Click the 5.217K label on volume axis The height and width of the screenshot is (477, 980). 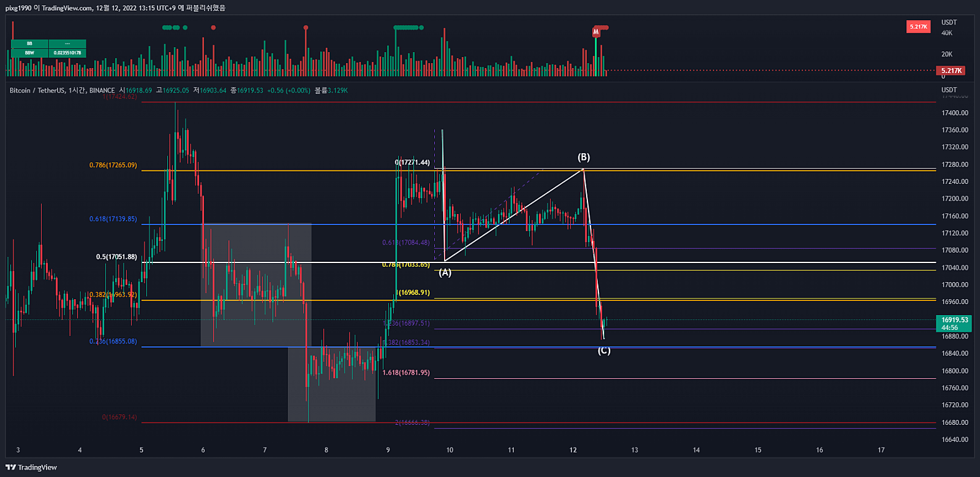pyautogui.click(x=951, y=71)
